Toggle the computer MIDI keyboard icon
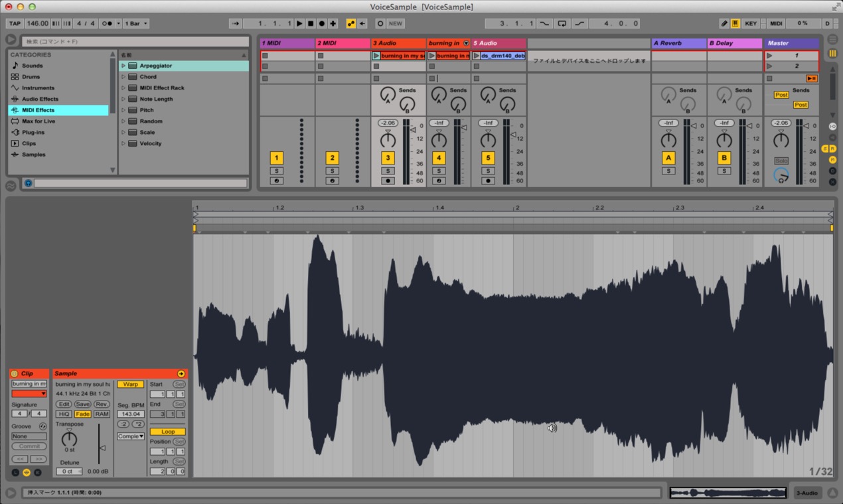 click(x=735, y=23)
